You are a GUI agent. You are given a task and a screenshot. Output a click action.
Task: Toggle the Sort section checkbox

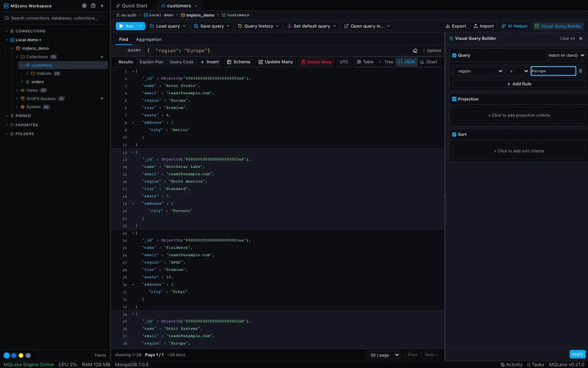[454, 134]
